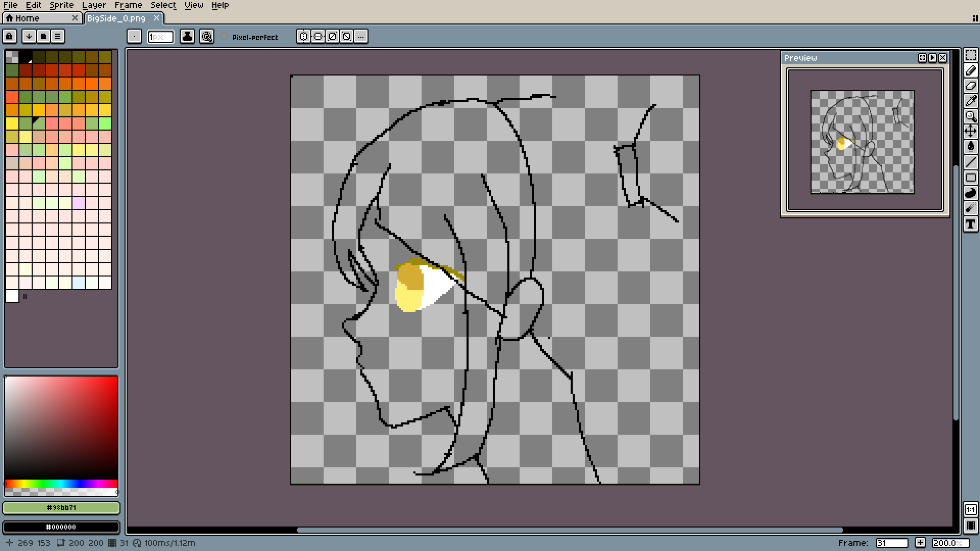Enable the Pixel-perfect checkbox
980x551 pixels.
pos(224,37)
